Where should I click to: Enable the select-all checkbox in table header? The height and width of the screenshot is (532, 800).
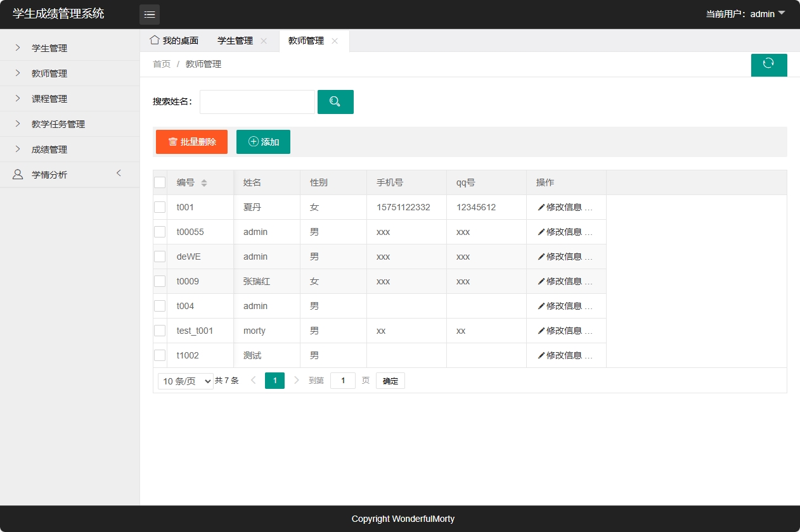tap(160, 182)
